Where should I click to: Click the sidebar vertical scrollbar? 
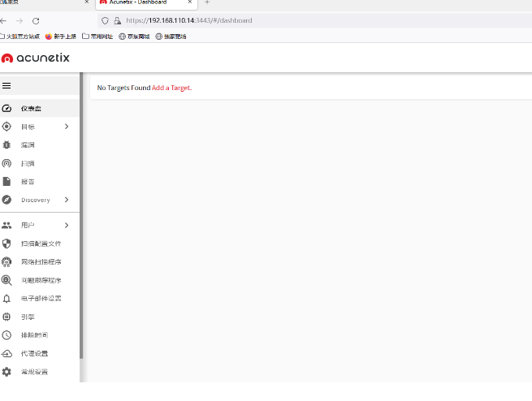point(81,216)
